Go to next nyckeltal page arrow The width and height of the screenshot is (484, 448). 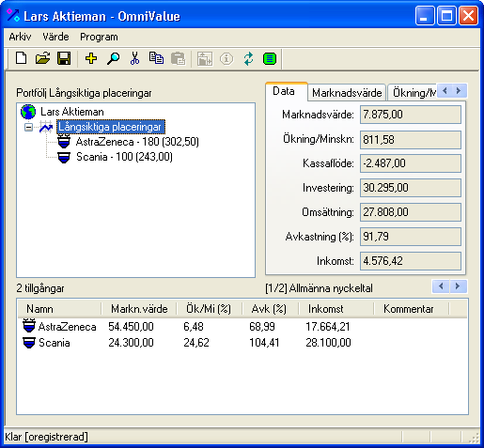(459, 286)
